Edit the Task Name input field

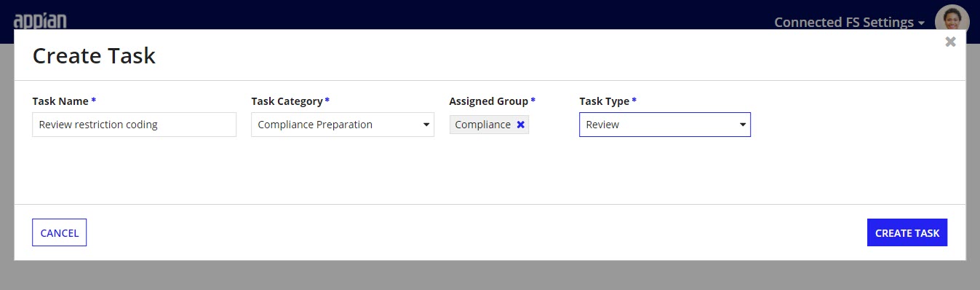pos(135,125)
